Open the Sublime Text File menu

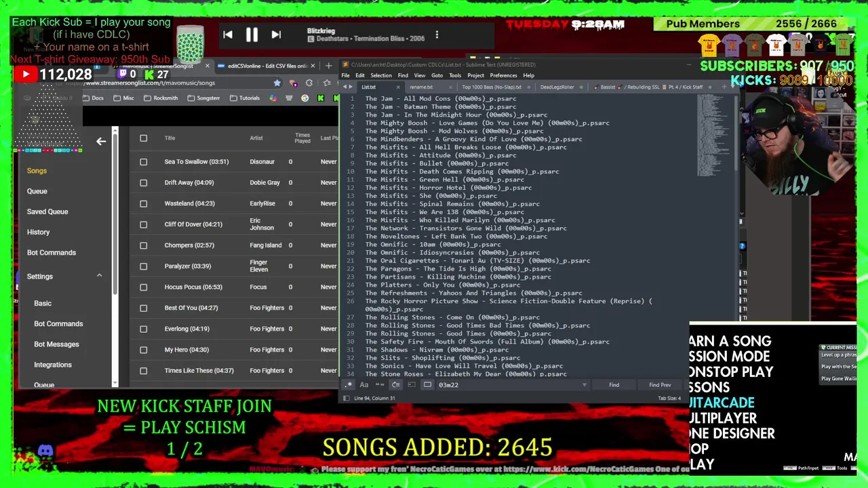click(x=346, y=75)
